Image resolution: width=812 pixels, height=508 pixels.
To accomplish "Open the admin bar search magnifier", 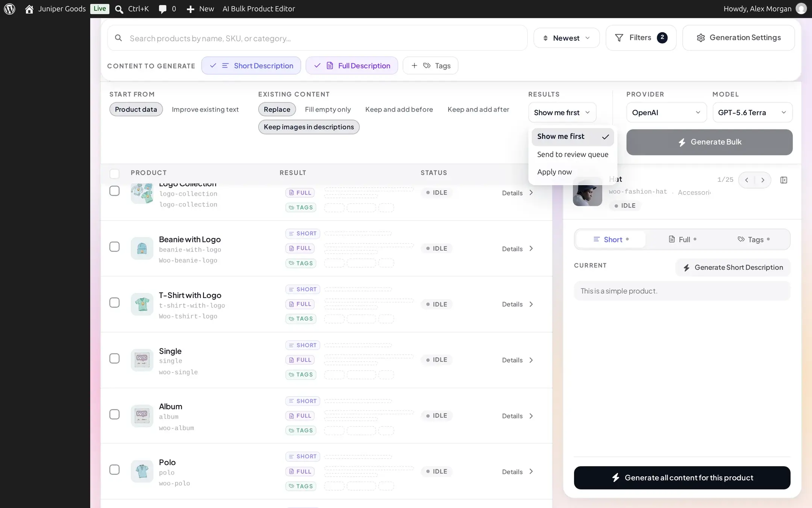I will tap(119, 9).
